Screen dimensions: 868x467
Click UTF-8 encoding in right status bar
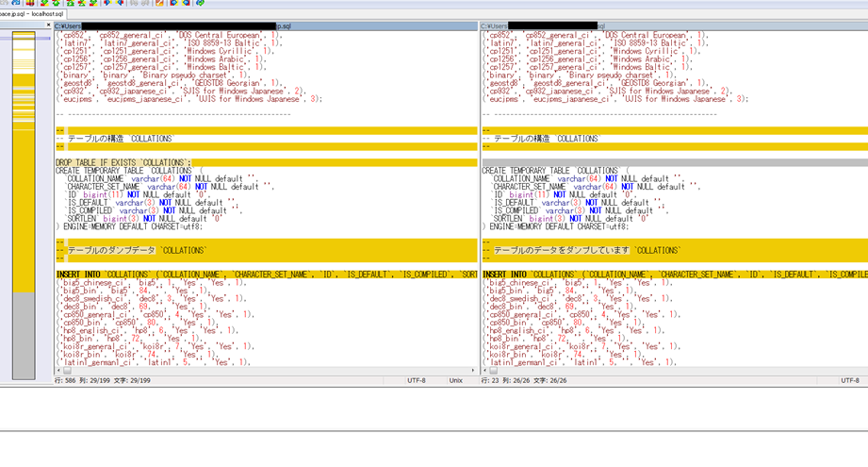coord(849,380)
